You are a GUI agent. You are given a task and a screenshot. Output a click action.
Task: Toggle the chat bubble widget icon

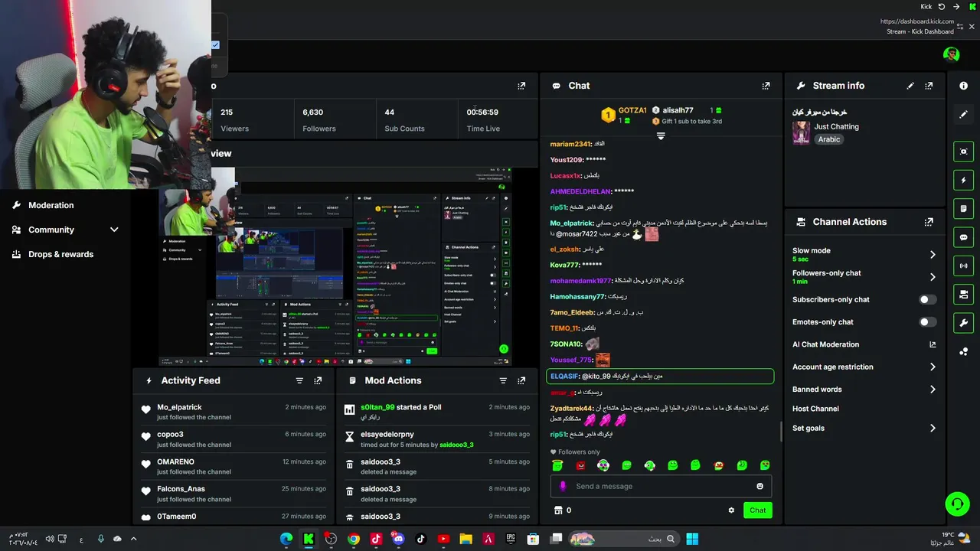click(963, 237)
